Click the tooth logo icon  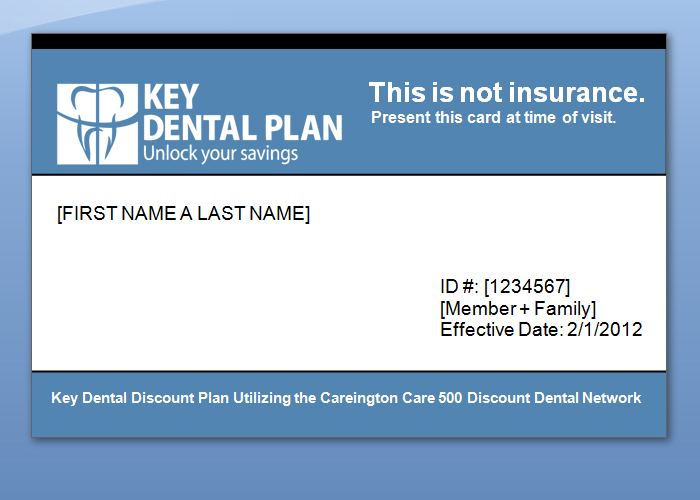click(x=98, y=122)
